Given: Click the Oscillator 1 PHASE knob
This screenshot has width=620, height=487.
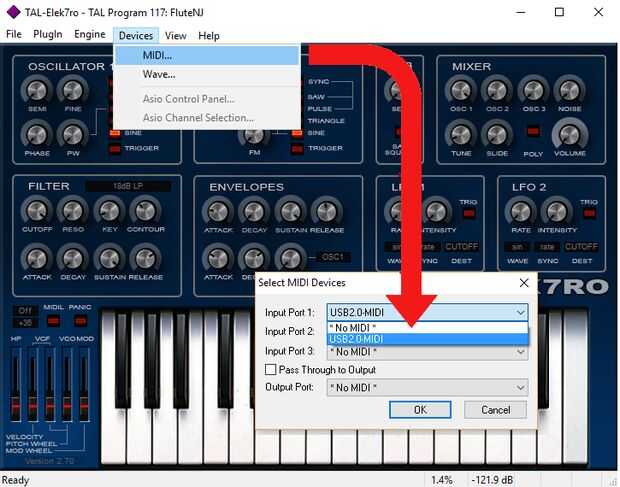Looking at the screenshot, I should [x=37, y=135].
